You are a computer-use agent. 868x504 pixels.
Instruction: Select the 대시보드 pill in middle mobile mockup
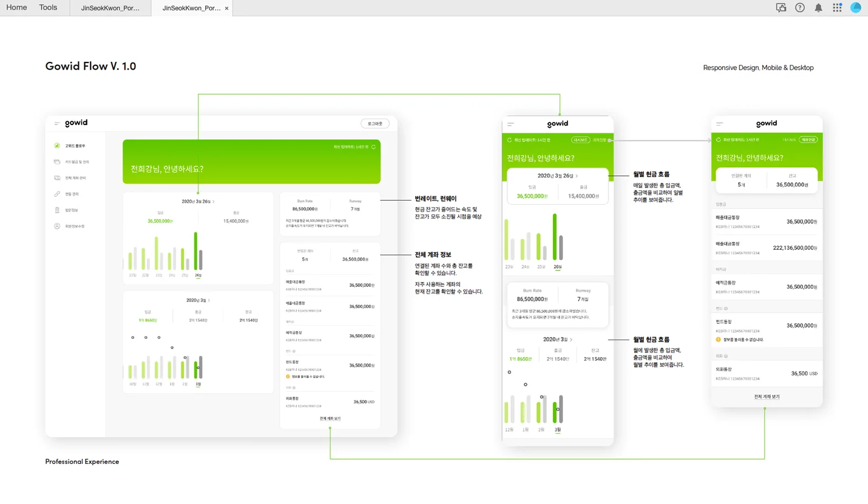pos(580,140)
